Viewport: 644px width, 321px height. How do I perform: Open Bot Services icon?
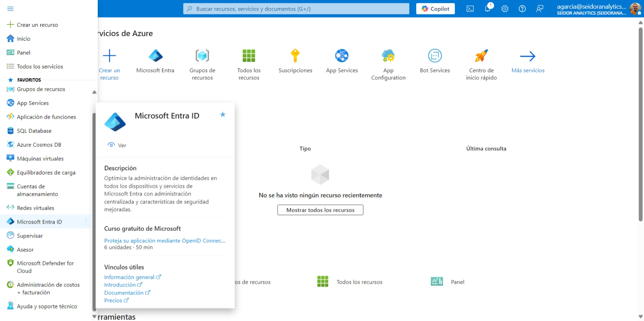coord(435,56)
